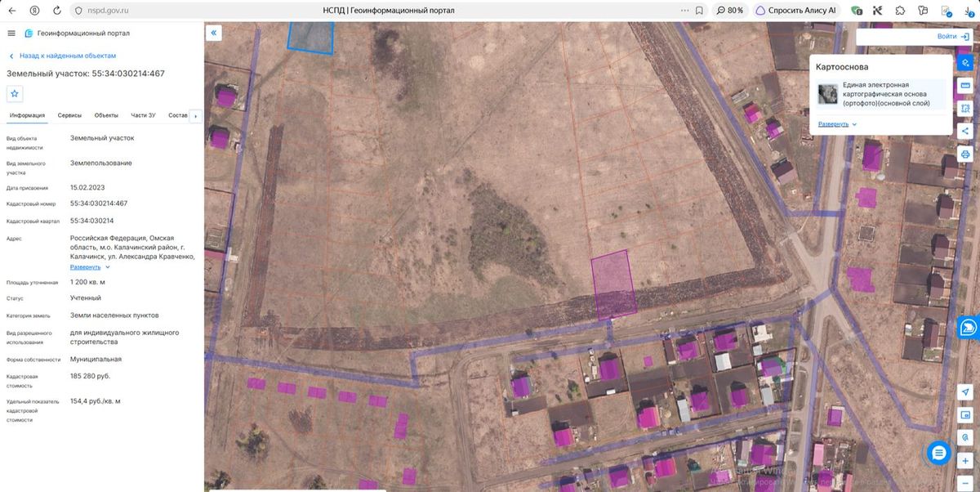The image size is (980, 492).
Task: Click Спросить Алису AI button
Action: click(x=796, y=11)
